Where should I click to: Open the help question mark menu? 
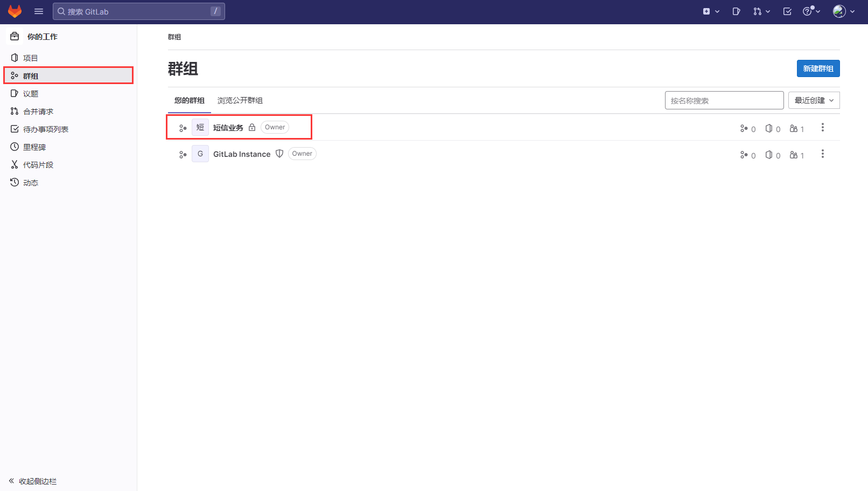click(x=811, y=11)
